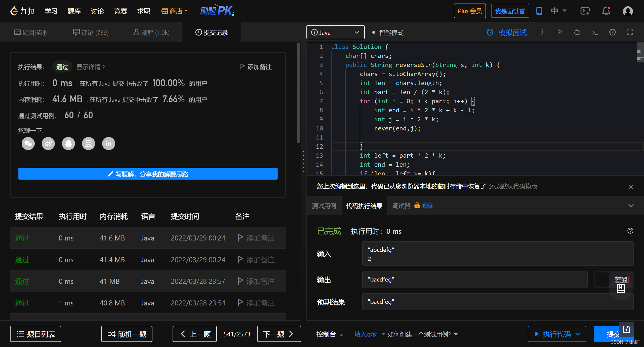Reset code with the restore icon
The width and height of the screenshot is (644, 347).
[x=577, y=32]
